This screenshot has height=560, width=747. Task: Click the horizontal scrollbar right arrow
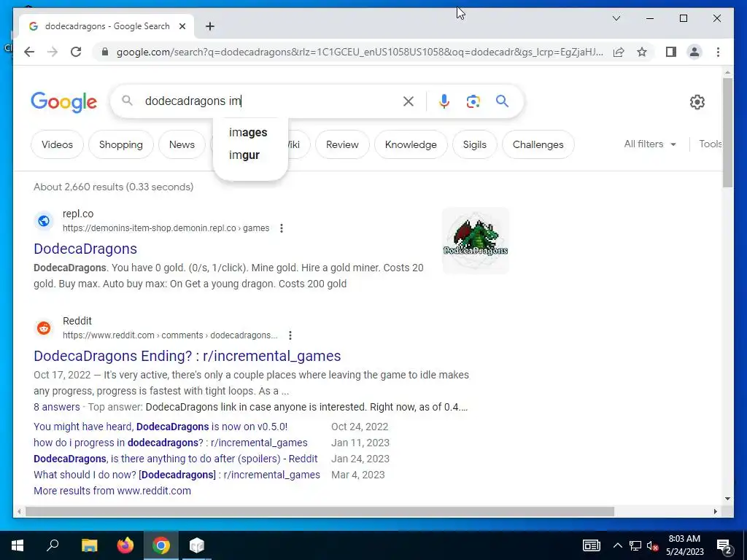715,511
